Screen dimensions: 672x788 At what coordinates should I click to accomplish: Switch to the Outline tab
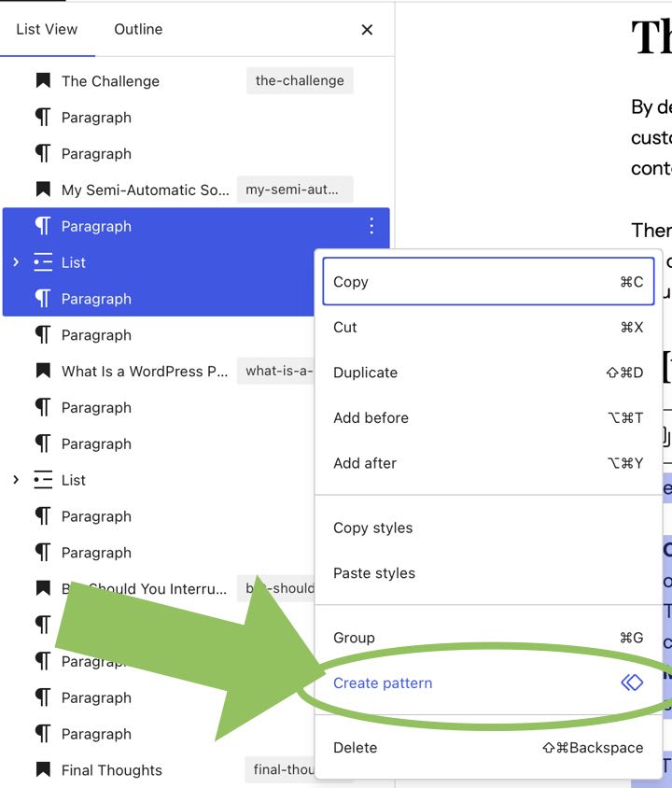[138, 29]
